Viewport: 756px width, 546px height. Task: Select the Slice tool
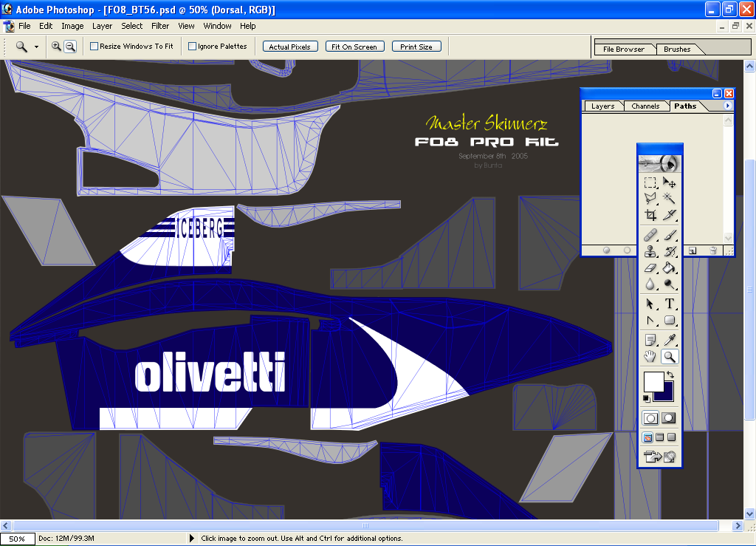tap(669, 215)
